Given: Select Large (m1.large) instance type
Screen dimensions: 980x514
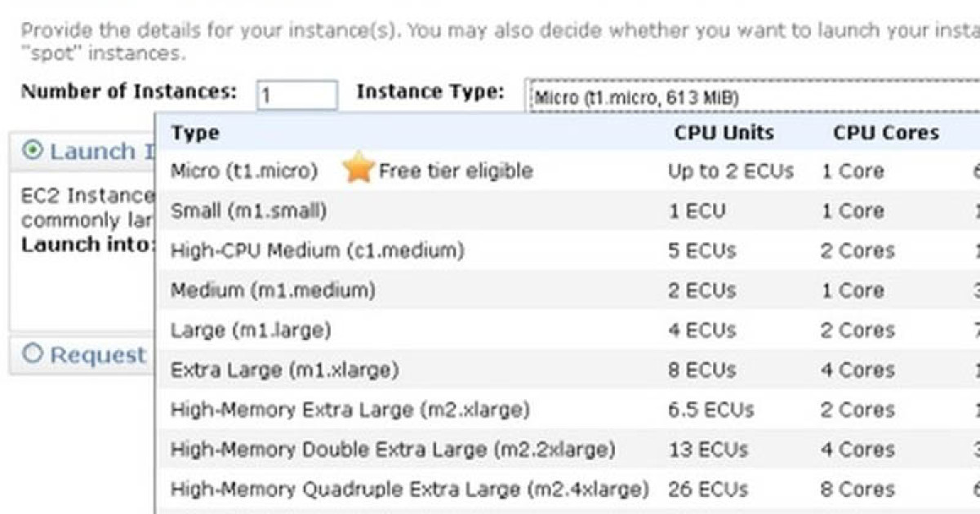Looking at the screenshot, I should [x=251, y=330].
